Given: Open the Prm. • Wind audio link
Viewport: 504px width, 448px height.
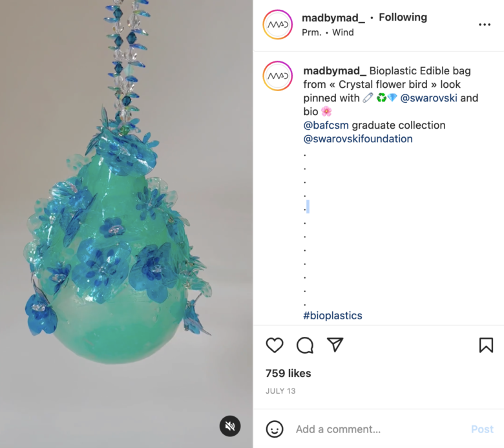Looking at the screenshot, I should [328, 32].
